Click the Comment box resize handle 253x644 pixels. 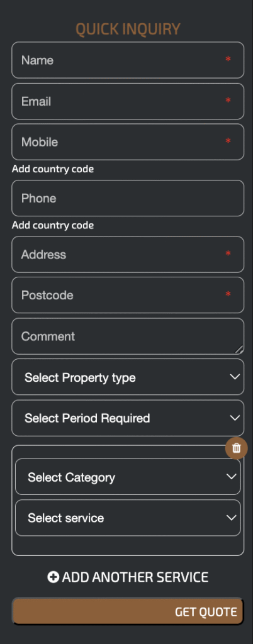coord(239,350)
